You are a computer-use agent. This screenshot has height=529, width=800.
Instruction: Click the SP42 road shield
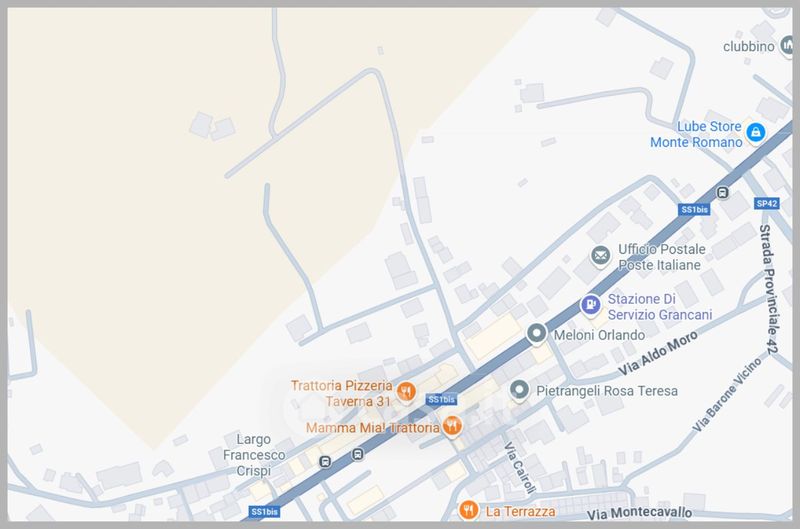[767, 204]
